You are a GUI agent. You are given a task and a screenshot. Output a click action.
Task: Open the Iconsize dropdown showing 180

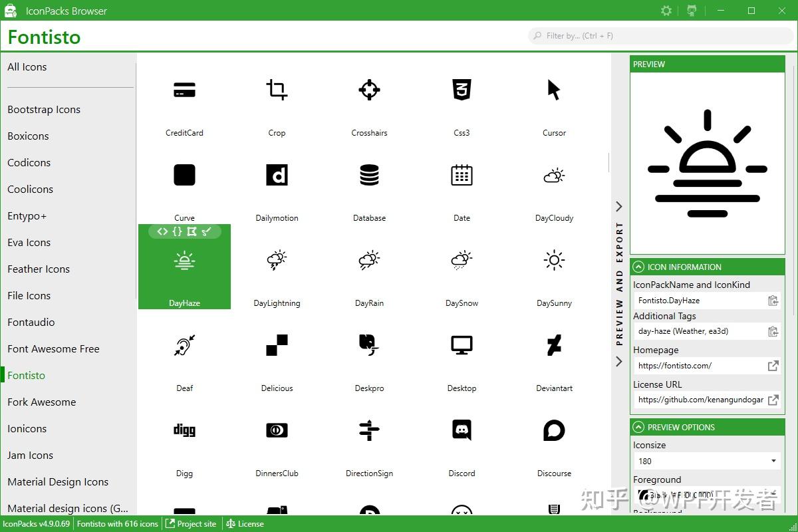coord(706,461)
